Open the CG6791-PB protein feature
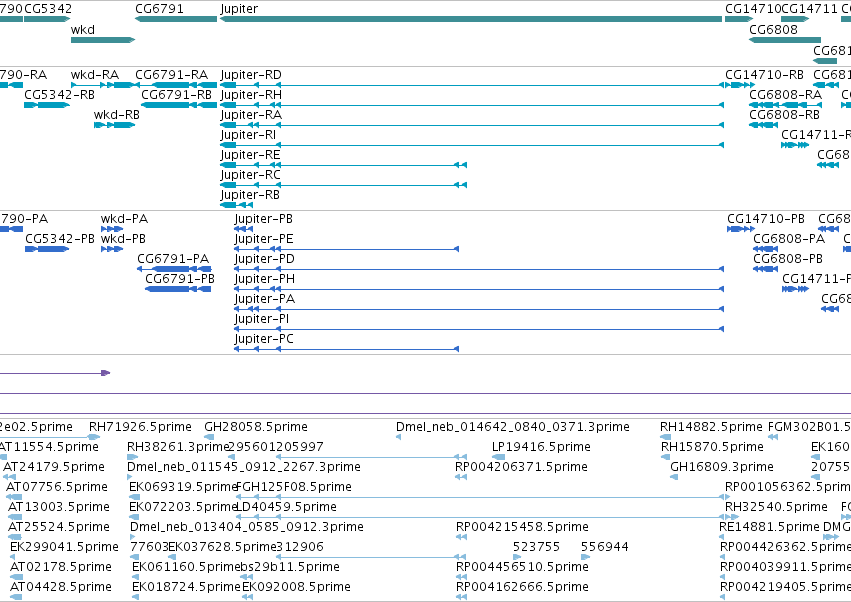This screenshot has height=602, width=851. click(x=178, y=289)
